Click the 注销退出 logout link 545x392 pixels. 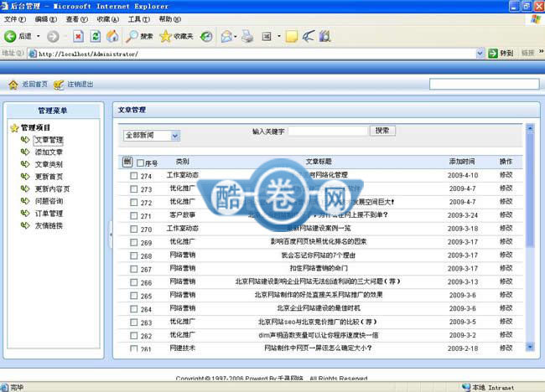[x=80, y=85]
